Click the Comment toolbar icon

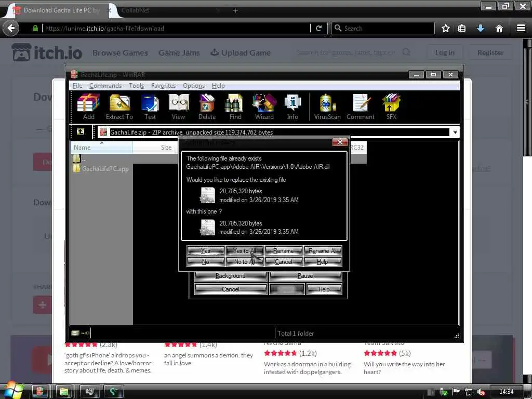point(361,107)
